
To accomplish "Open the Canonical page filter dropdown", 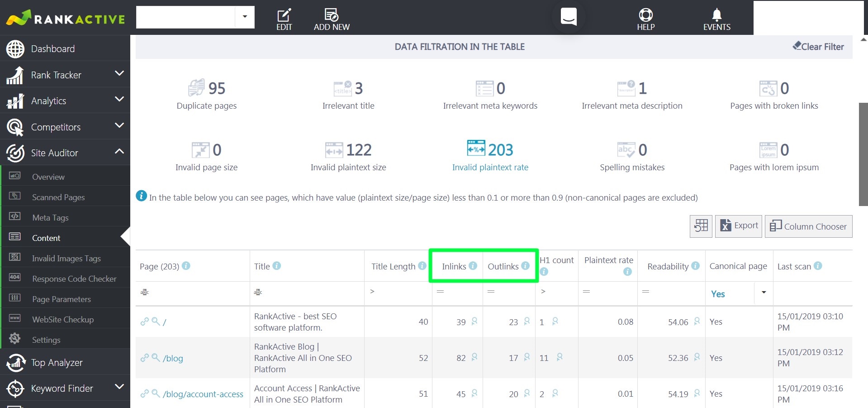I will point(764,293).
